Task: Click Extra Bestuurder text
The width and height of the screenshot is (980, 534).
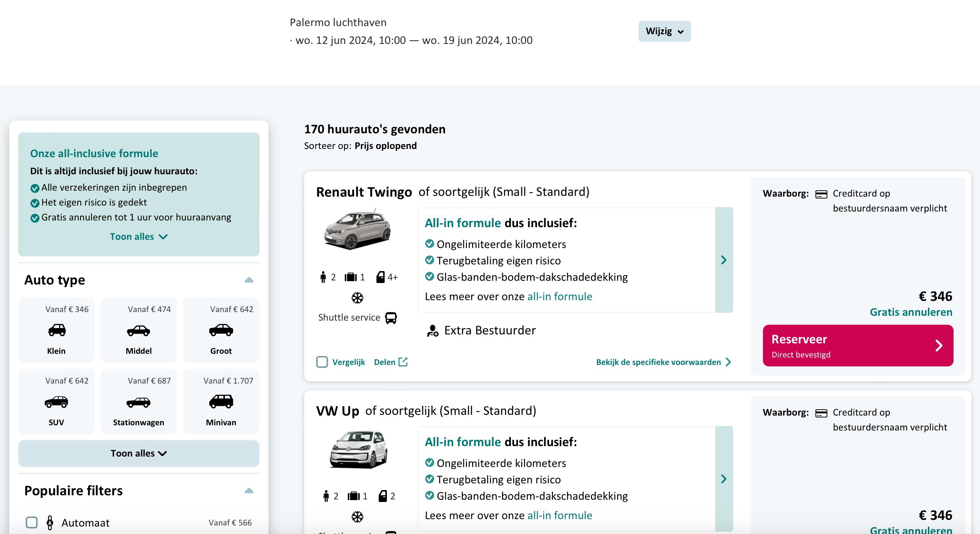Action: pos(490,330)
